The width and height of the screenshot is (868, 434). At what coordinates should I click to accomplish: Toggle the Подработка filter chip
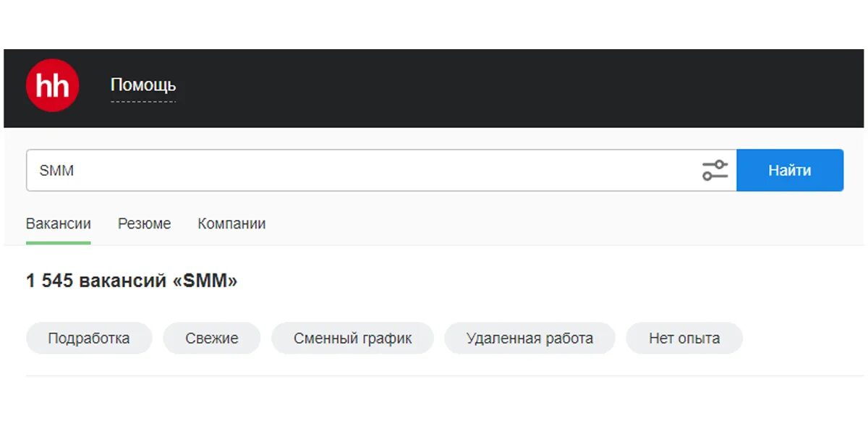tap(89, 339)
